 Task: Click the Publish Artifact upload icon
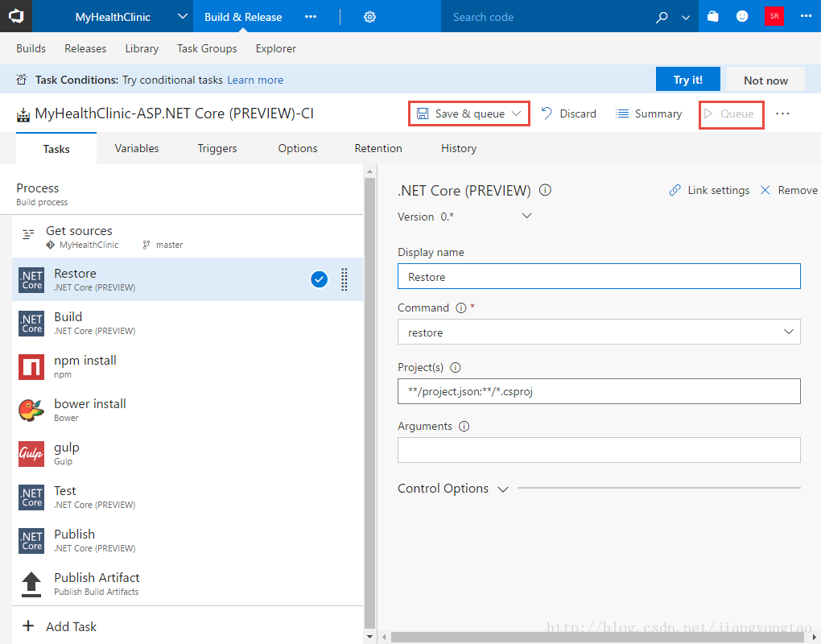pos(31,584)
